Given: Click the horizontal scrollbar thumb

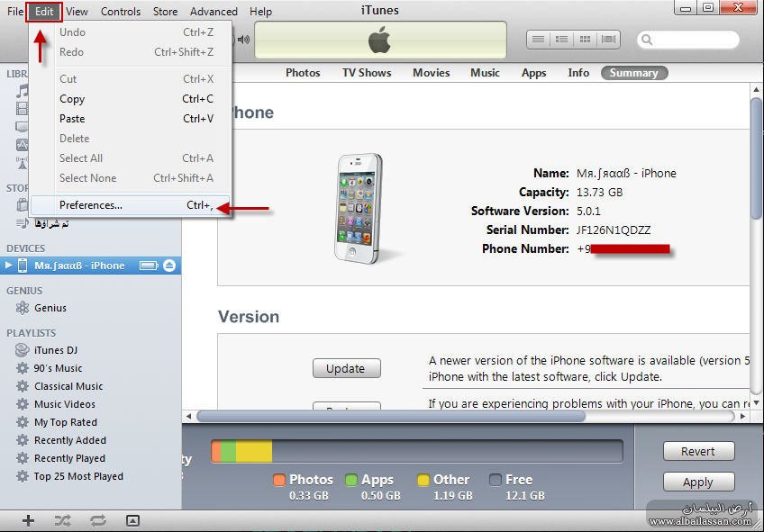Looking at the screenshot, I should [391, 417].
